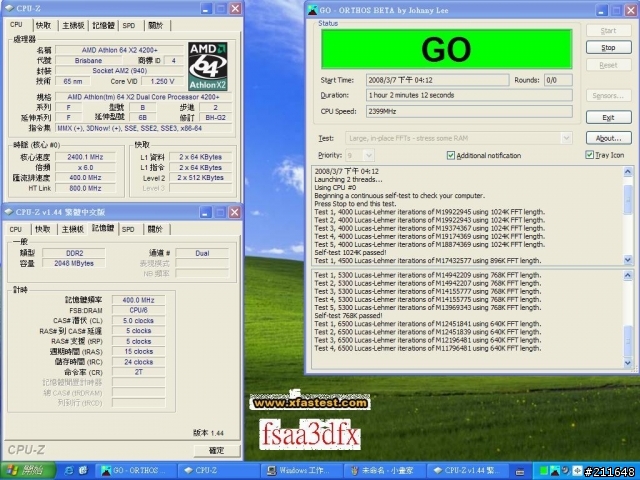
Task: Click the AMD Athlon 64 X2 logo
Action: [208, 66]
